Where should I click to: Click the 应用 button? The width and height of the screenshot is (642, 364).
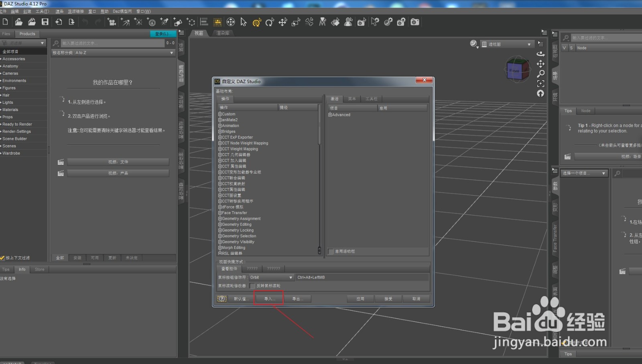pos(360,299)
